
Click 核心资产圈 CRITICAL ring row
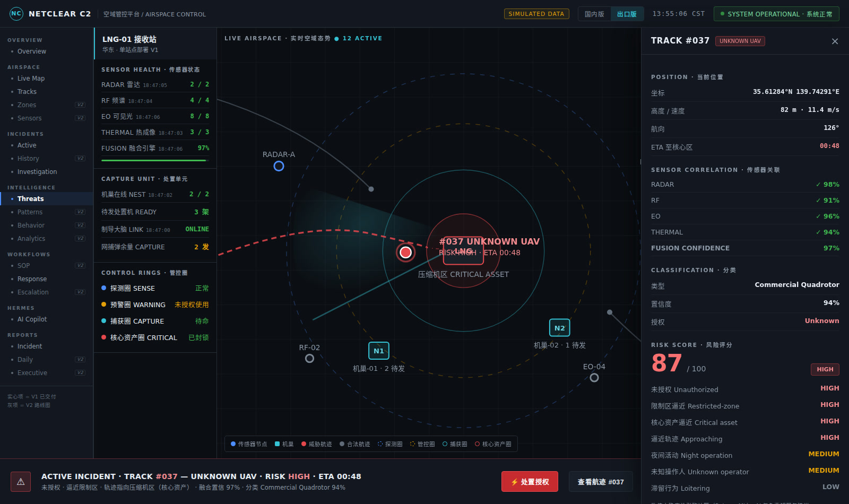[155, 337]
